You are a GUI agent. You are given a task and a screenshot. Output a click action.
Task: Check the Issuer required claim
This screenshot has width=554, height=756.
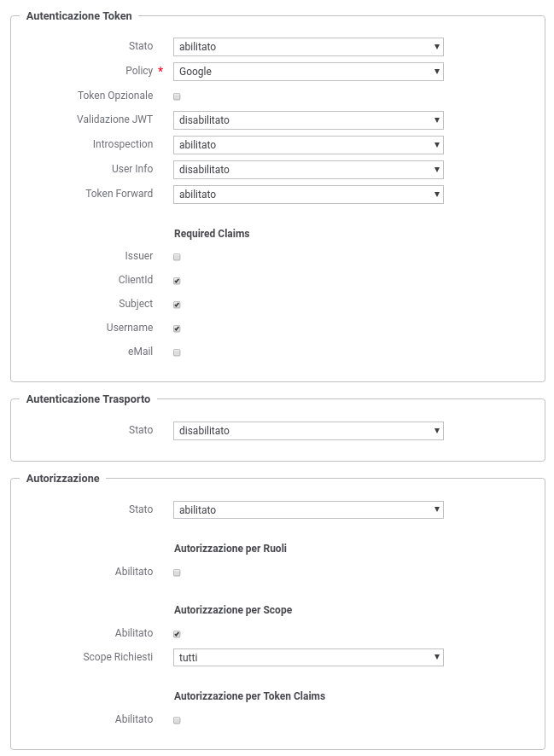point(177,257)
